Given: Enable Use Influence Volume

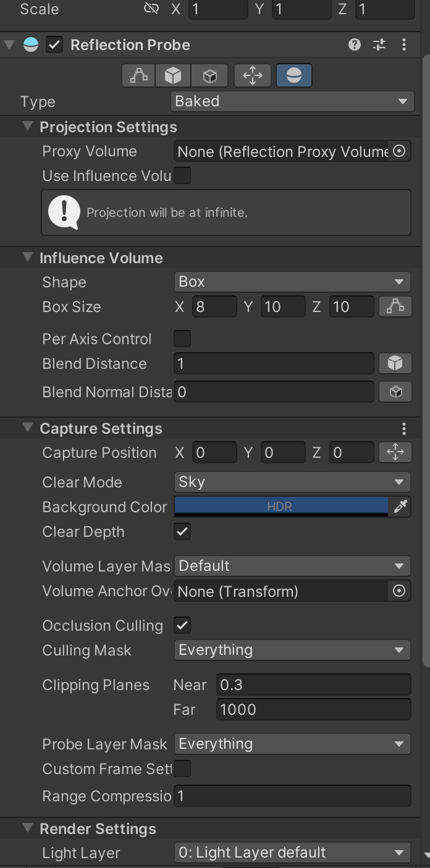Looking at the screenshot, I should tap(182, 175).
